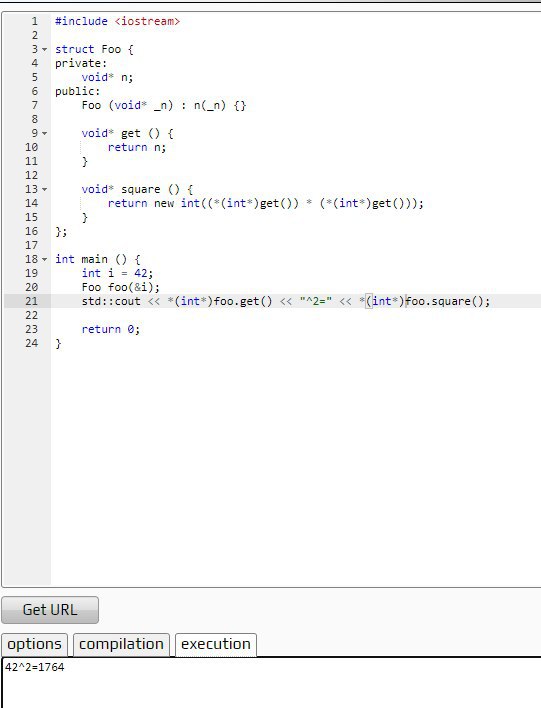Click the 'return new int' statement
The height and width of the screenshot is (708, 541).
coord(266,203)
